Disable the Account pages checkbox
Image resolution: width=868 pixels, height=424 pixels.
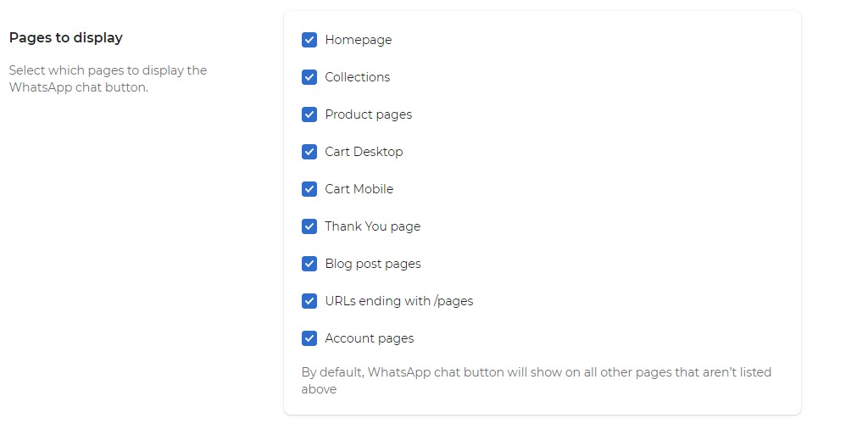[x=309, y=338]
